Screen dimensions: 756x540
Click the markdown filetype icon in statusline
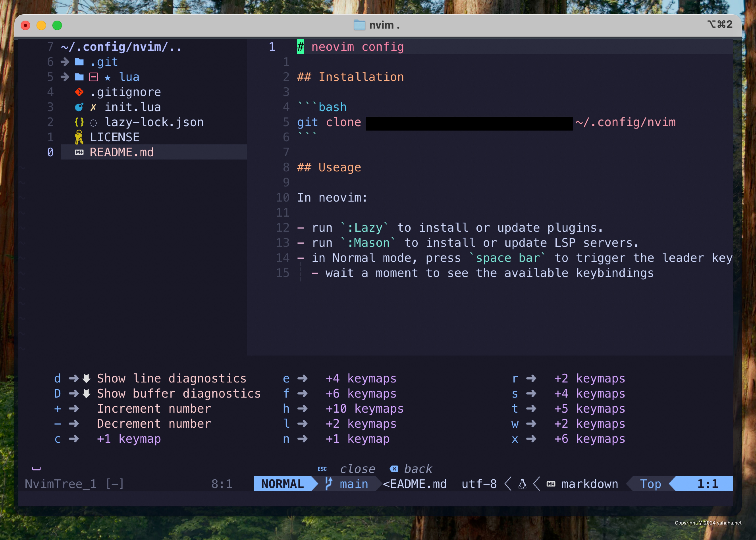pos(551,484)
